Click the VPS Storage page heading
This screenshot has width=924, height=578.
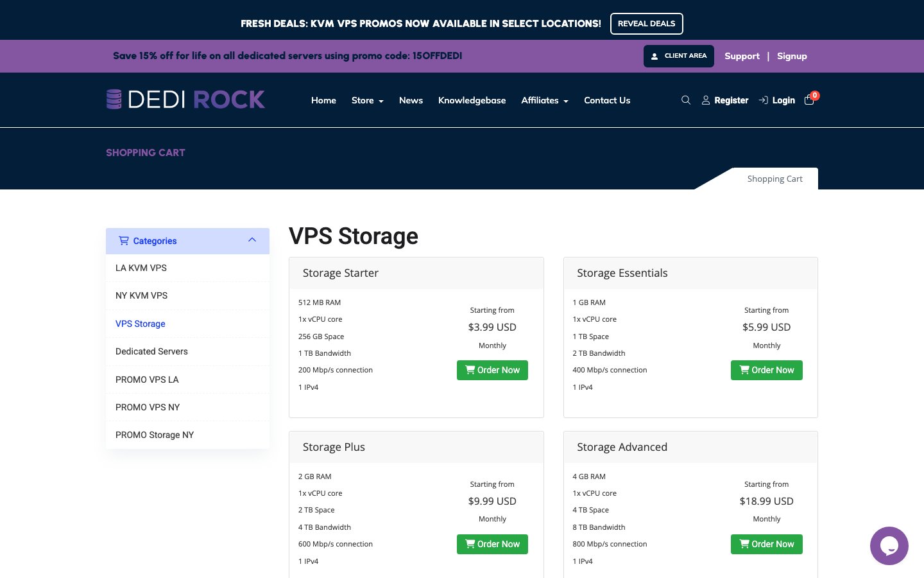coord(354,236)
